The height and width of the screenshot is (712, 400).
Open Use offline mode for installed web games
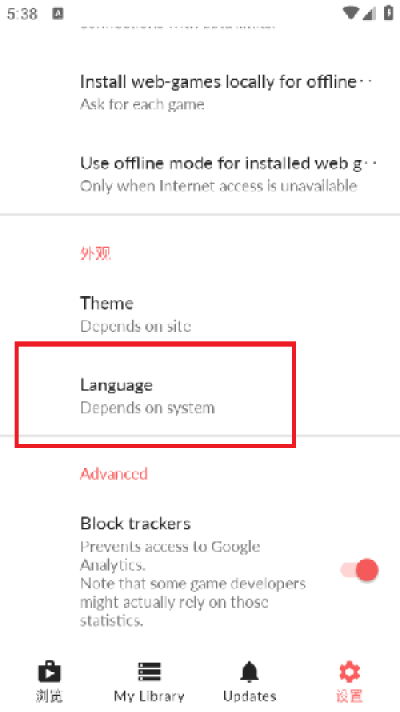point(200,174)
